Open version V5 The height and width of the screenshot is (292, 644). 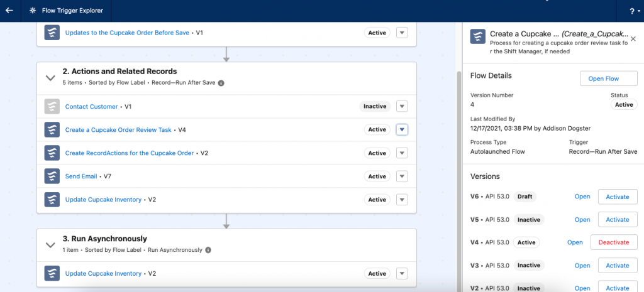pos(582,219)
